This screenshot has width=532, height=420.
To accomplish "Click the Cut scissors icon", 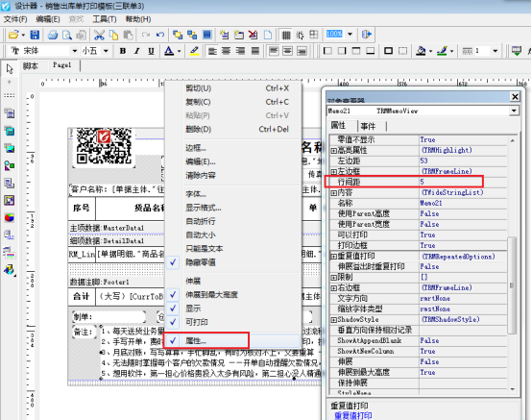I will tap(99, 35).
